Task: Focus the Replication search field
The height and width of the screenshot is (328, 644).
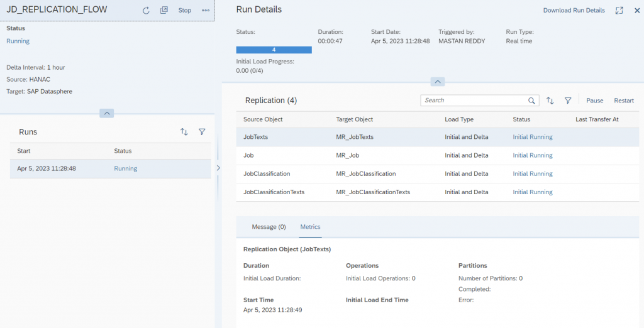Action: [474, 101]
